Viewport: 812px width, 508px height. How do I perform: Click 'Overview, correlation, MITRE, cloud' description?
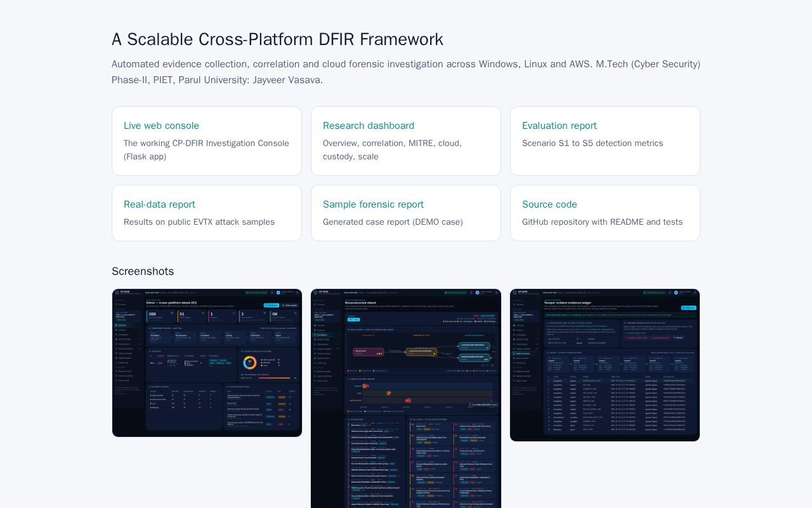[392, 150]
